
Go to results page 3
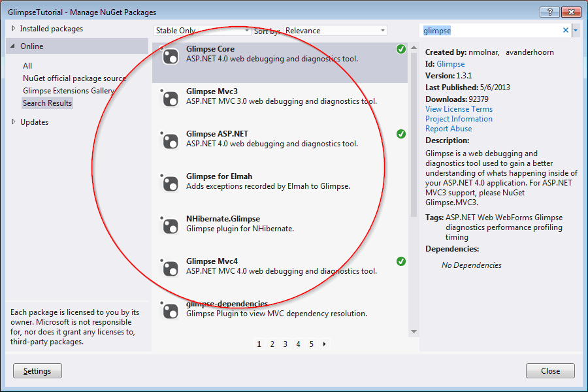[285, 344]
